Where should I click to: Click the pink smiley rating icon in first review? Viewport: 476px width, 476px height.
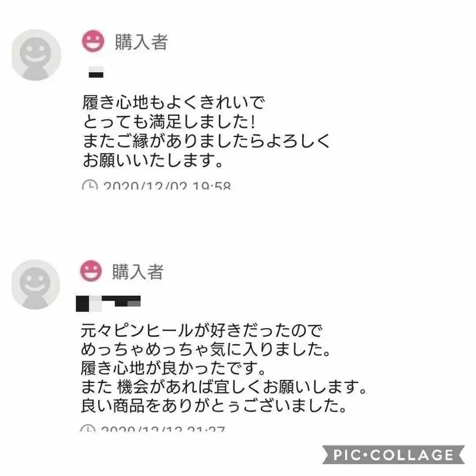(93, 41)
